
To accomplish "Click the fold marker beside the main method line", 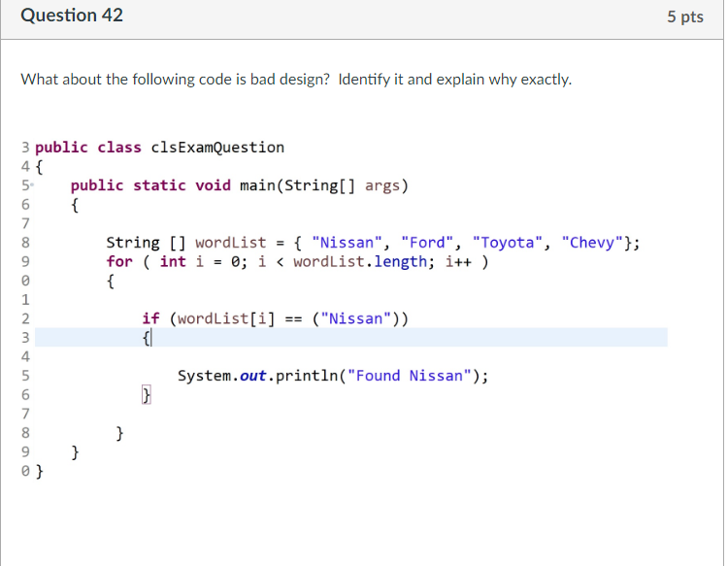I will click(x=32, y=185).
